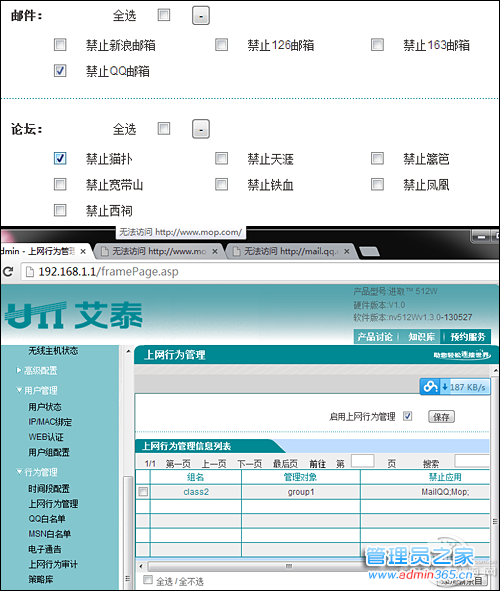
Task: Go to 下一页 of the list
Action: tap(249, 464)
